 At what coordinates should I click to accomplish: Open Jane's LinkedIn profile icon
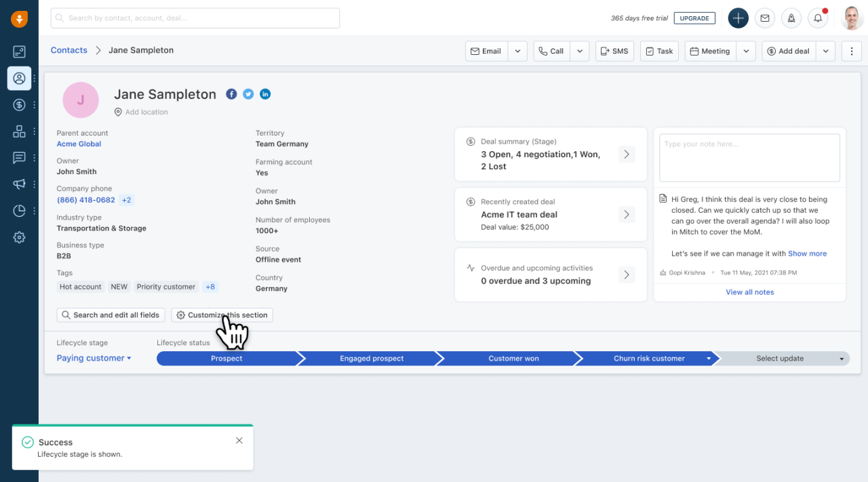pyautogui.click(x=265, y=94)
